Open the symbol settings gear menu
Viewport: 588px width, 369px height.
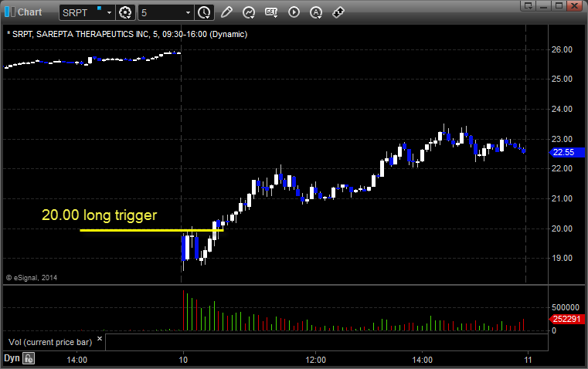coord(125,12)
